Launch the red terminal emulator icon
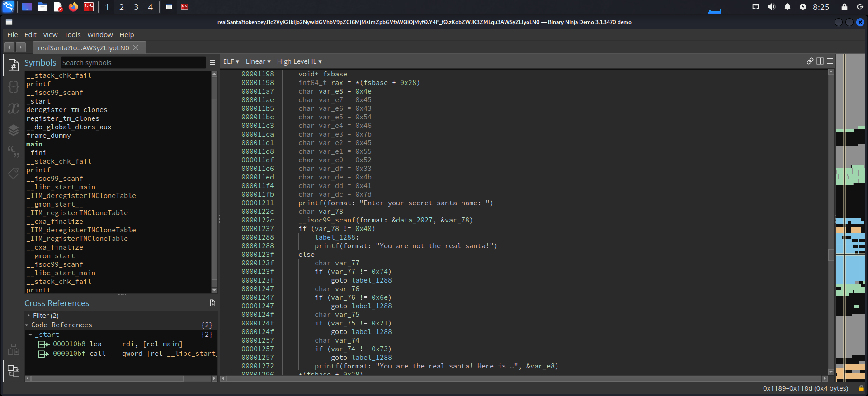Screen dimensions: 868x396 pyautogui.click(x=89, y=7)
